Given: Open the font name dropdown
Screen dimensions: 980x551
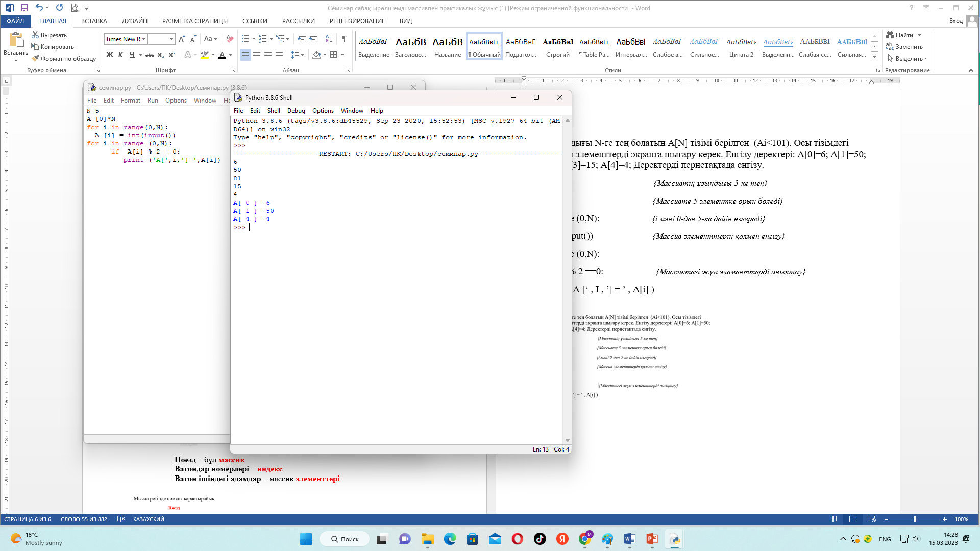Looking at the screenshot, I should [x=144, y=39].
